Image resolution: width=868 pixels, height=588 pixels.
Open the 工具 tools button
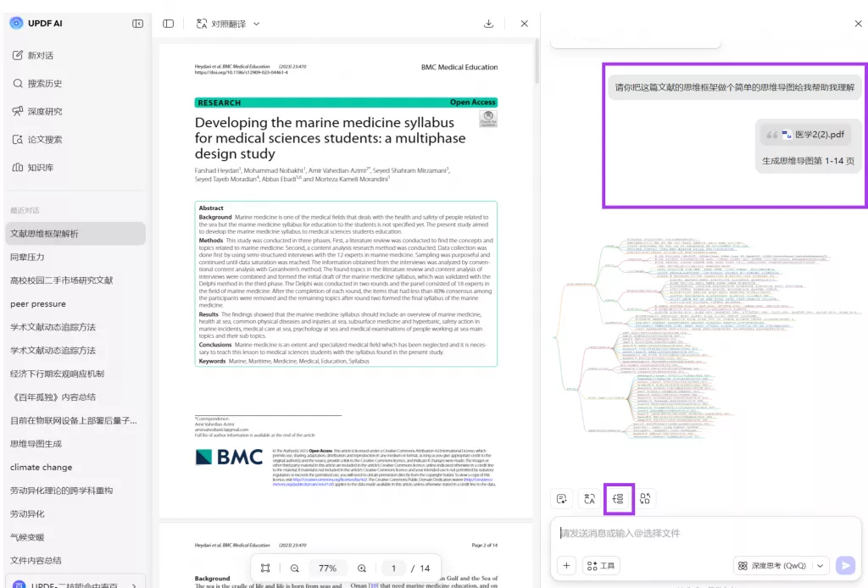[601, 566]
